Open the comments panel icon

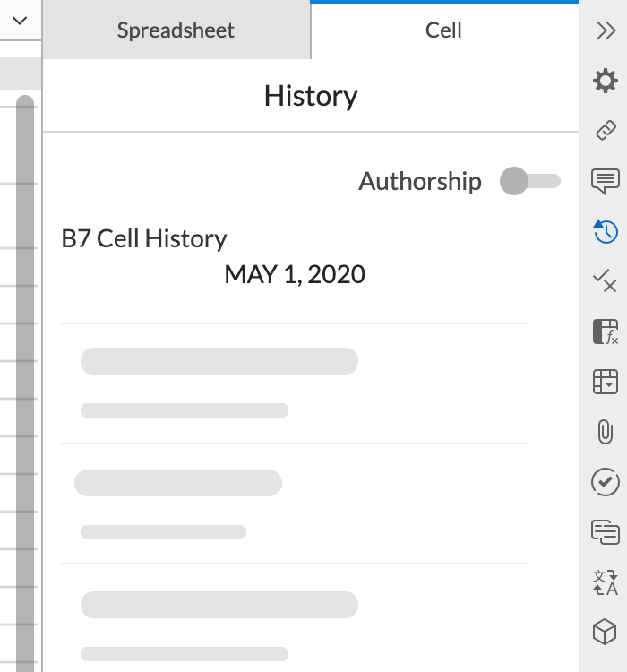click(606, 181)
